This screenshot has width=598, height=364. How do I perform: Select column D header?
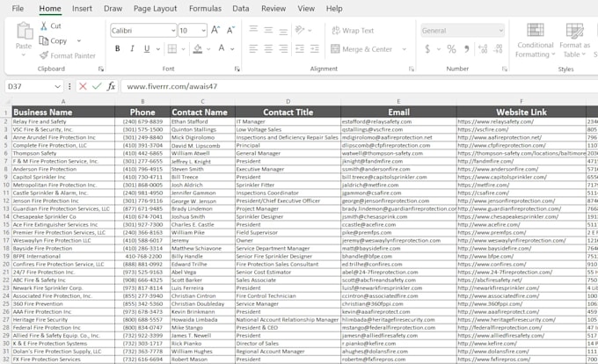pyautogui.click(x=288, y=101)
